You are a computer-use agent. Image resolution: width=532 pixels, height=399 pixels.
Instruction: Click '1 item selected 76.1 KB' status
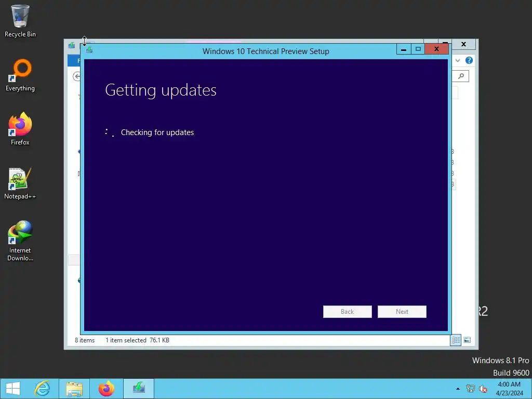137,340
